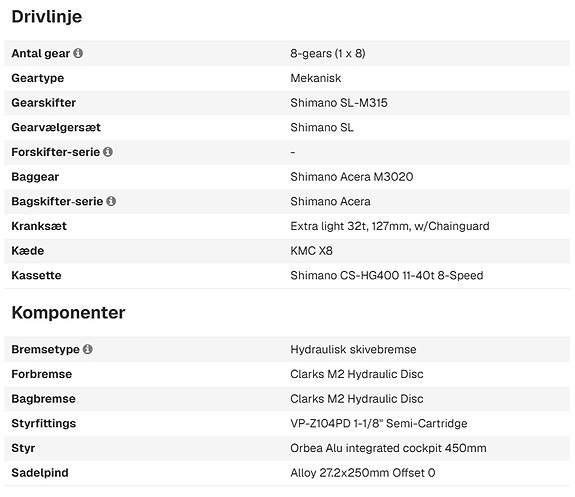Select the Shimano SL-M315 gearskifter value
The width and height of the screenshot is (575, 497).
point(338,103)
